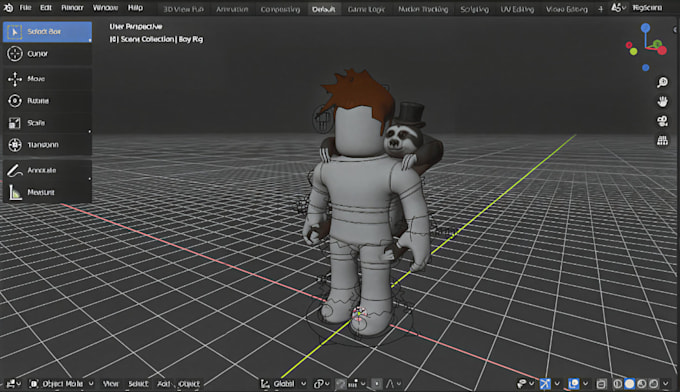680x392 pixels.
Task: Open the proportional falloff dropdown
Action: (393, 384)
